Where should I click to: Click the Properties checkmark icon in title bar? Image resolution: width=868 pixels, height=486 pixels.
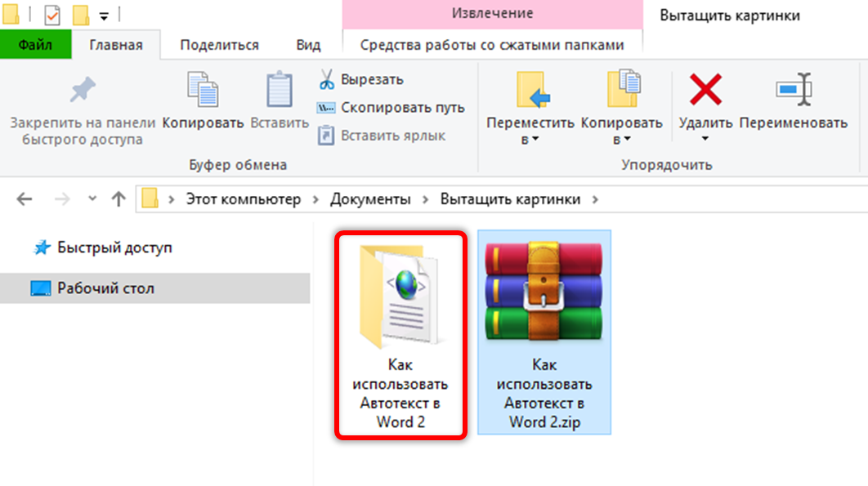click(x=52, y=15)
